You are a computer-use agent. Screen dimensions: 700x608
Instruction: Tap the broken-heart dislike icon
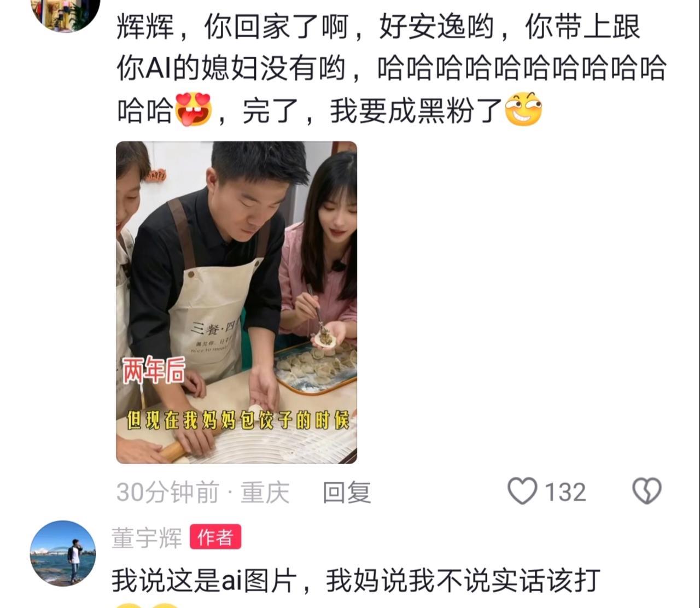pos(647,491)
